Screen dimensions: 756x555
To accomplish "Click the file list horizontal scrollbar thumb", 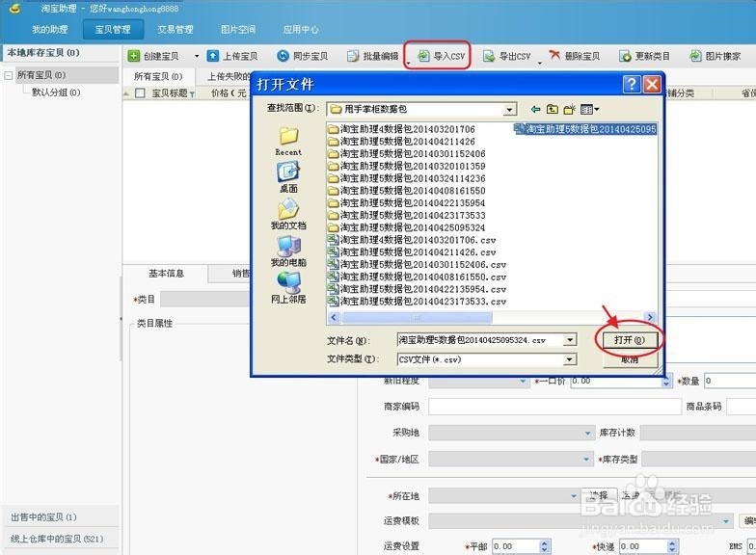I will point(417,318).
